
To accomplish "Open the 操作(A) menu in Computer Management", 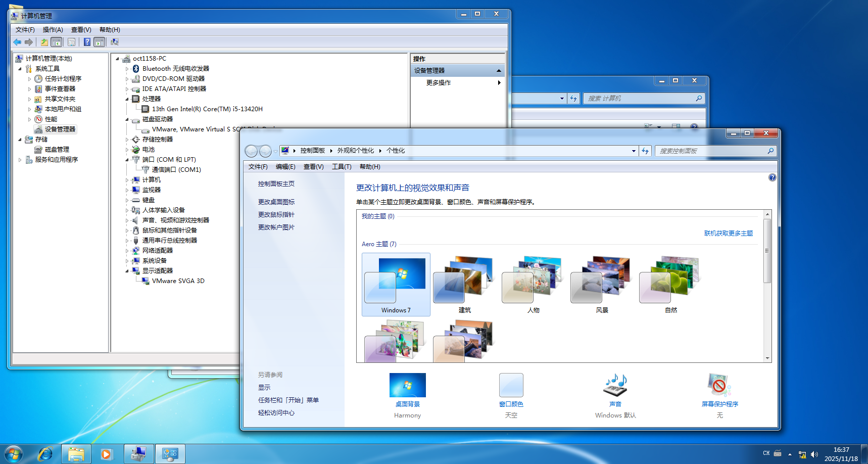I will pos(53,30).
